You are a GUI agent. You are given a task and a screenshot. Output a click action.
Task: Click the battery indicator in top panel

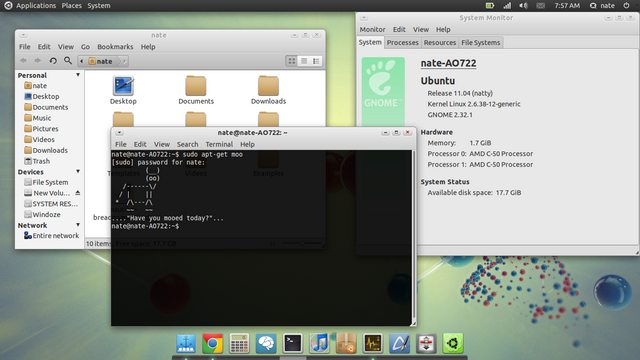pos(490,5)
